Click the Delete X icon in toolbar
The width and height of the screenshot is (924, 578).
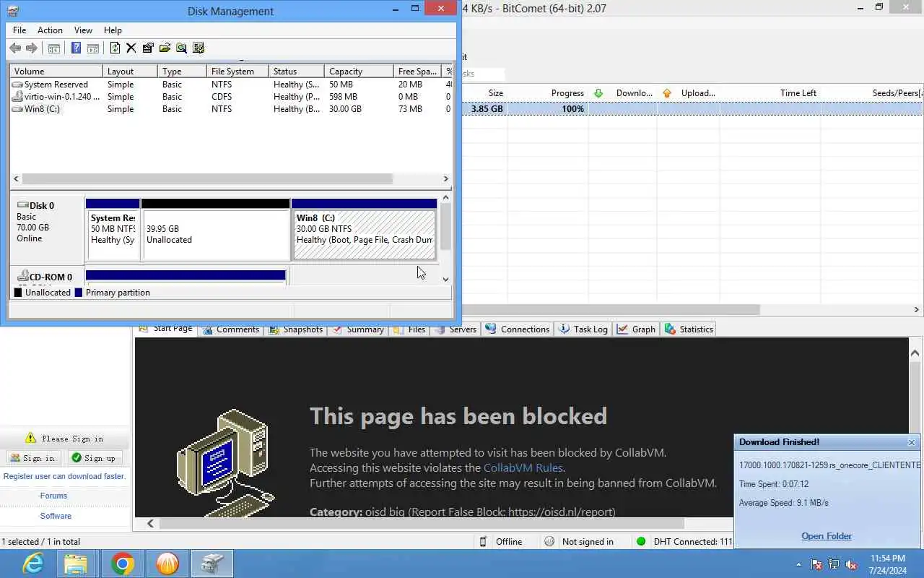pos(131,48)
